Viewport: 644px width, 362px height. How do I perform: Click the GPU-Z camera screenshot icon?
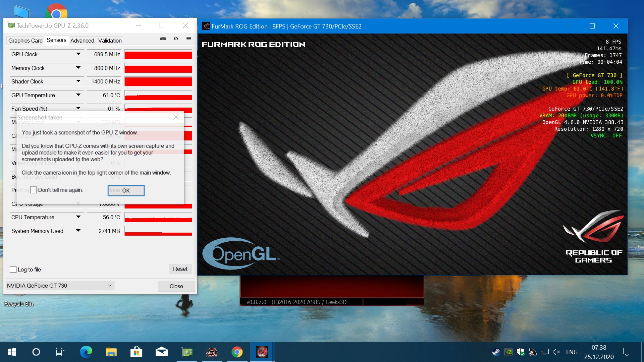coord(163,39)
